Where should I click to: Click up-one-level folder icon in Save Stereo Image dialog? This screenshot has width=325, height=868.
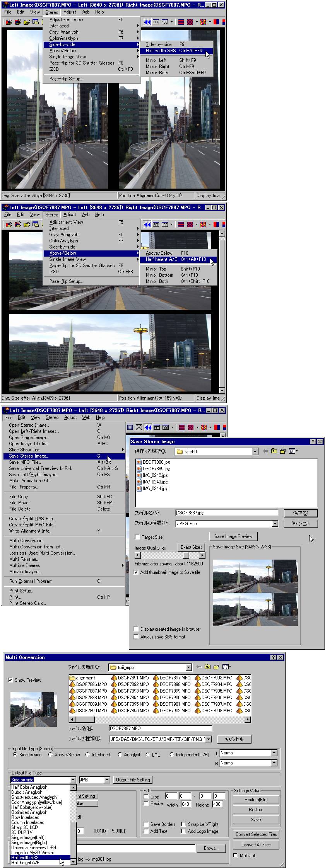pos(274,451)
